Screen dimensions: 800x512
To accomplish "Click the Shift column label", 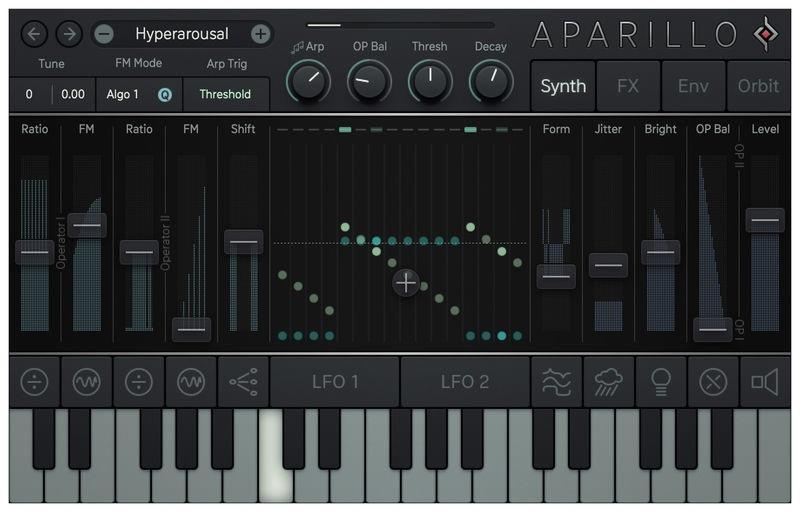I will coord(243,129).
